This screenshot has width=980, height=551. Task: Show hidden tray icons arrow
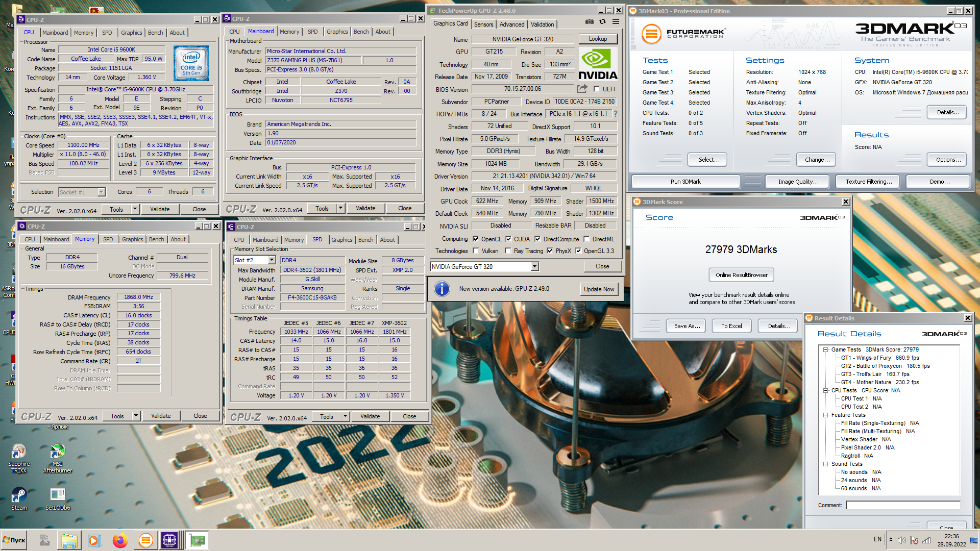tap(891, 540)
